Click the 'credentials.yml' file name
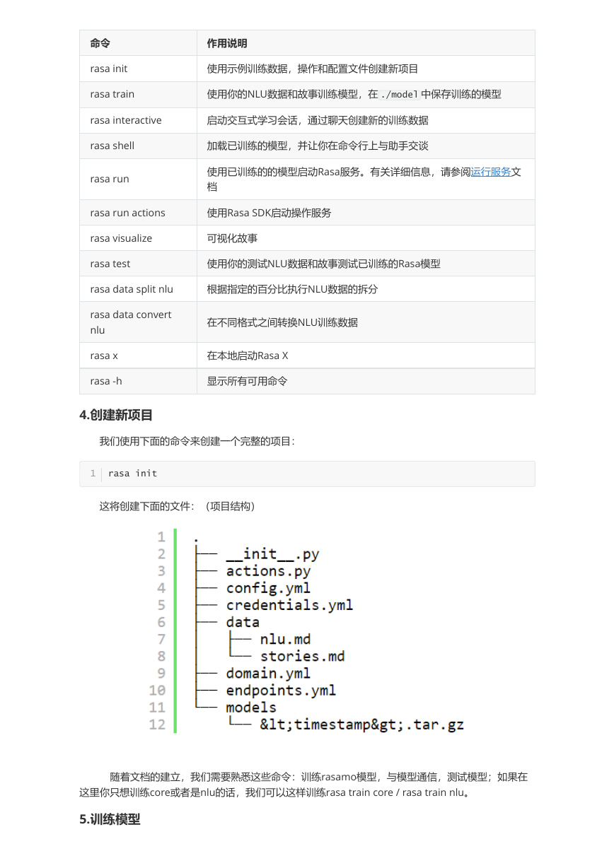Screen dimensions: 614x868 point(289,605)
